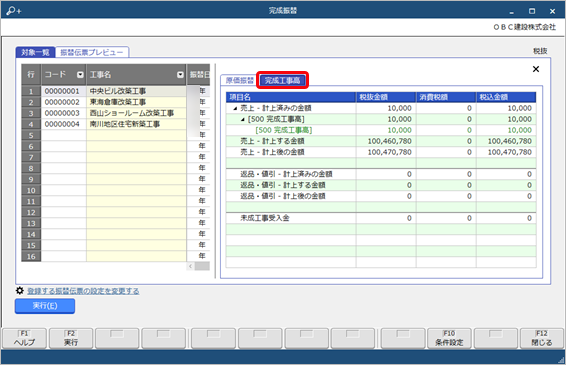Select the 未成工事受入金 row

point(381,218)
